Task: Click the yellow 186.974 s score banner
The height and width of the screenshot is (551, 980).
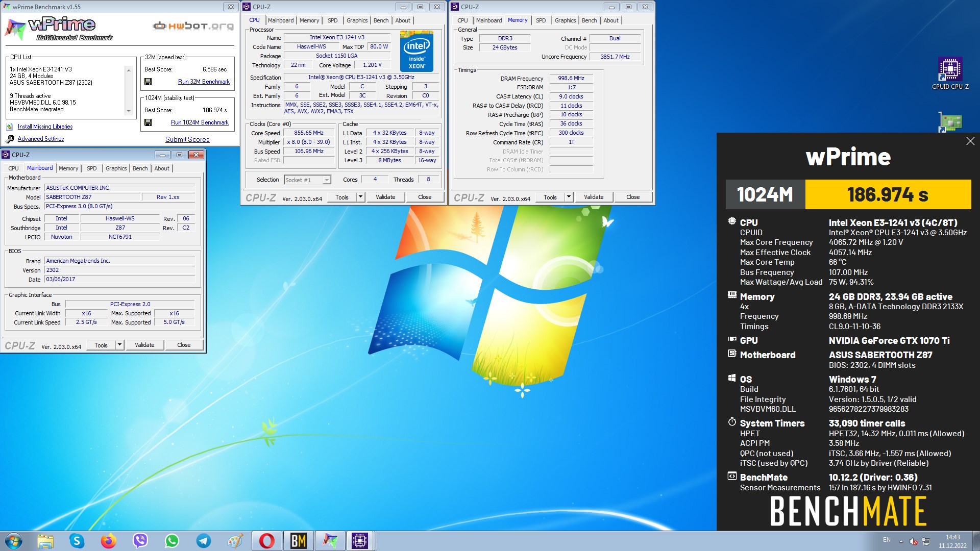Action: [888, 194]
